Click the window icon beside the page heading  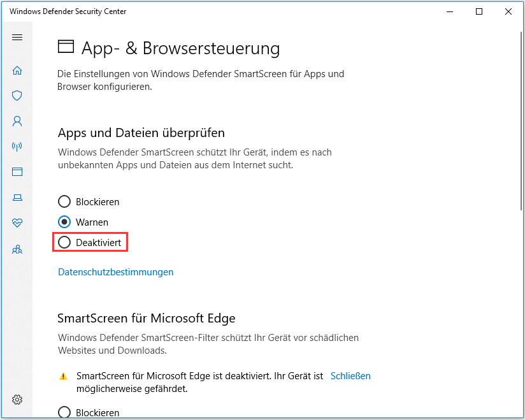click(x=66, y=47)
